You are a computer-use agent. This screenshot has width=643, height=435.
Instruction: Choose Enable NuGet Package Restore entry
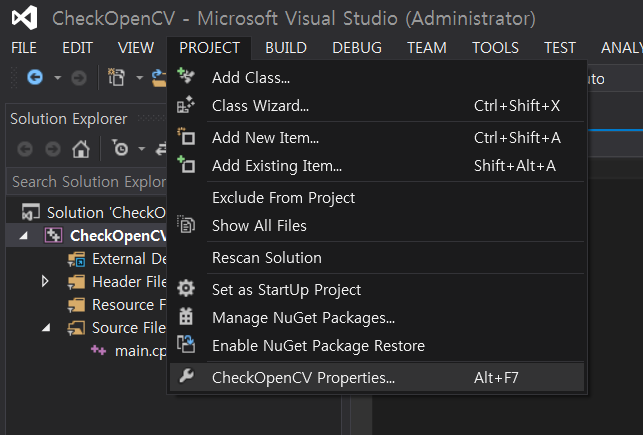(377, 346)
